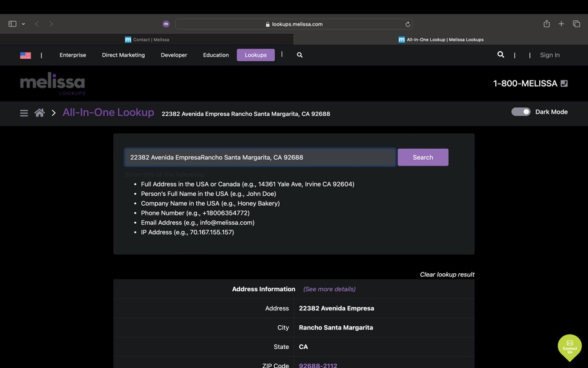The width and height of the screenshot is (588, 368).
Task: Click the ZIP Code 92688-2112 link
Action: [x=318, y=366]
